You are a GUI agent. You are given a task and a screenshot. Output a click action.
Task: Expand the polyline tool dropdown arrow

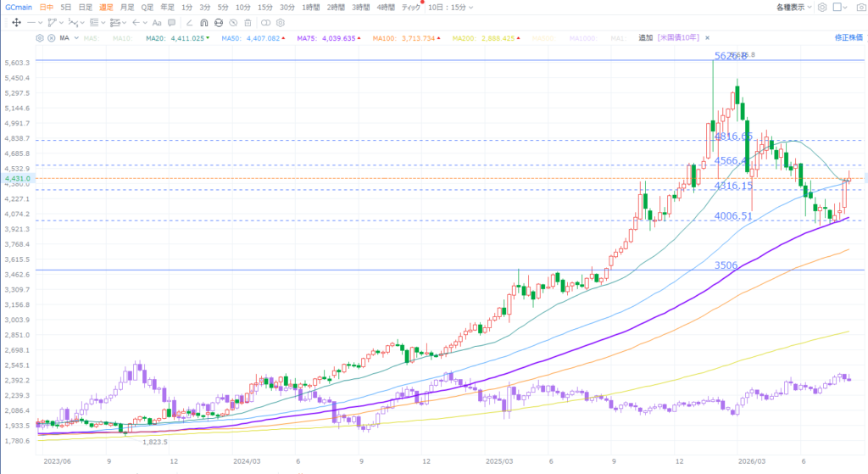click(x=61, y=23)
